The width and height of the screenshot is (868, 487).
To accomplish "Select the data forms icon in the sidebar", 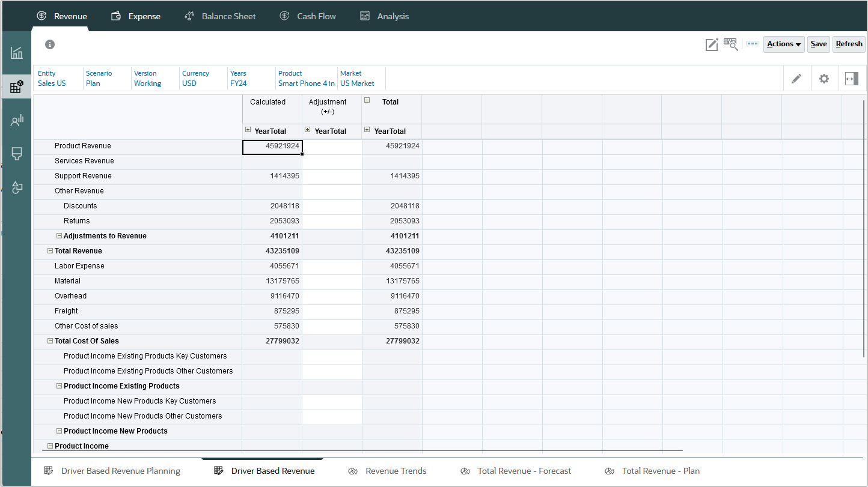I will (16, 86).
